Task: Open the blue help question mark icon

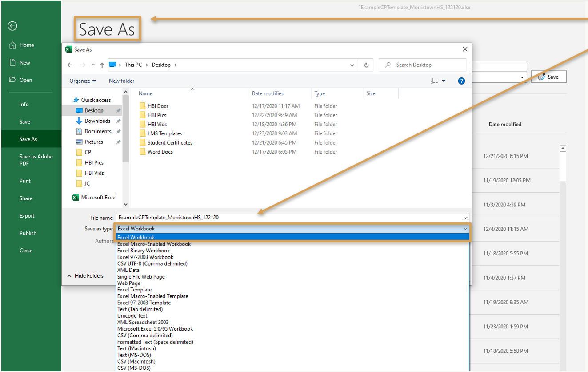Action: [x=461, y=81]
